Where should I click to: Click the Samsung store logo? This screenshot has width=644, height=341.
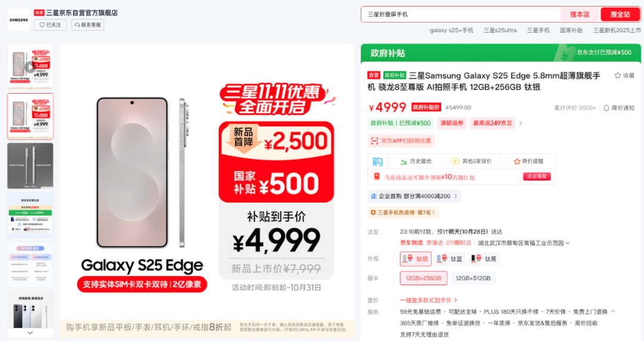(19, 20)
